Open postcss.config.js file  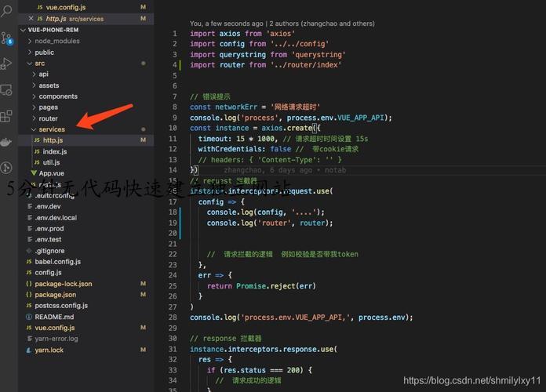click(x=61, y=306)
